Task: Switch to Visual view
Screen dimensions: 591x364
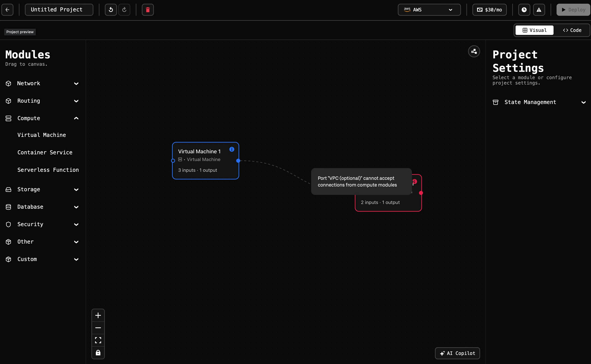Action: point(534,30)
